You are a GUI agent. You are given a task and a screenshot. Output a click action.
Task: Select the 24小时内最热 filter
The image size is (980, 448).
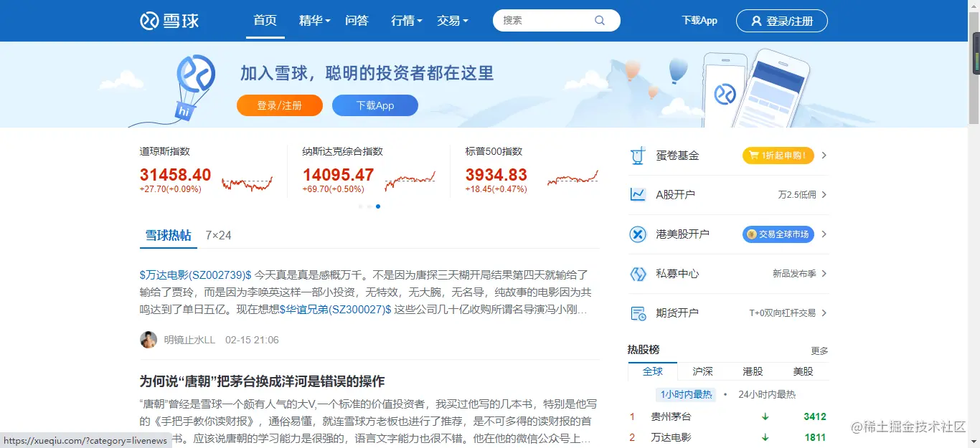767,394
